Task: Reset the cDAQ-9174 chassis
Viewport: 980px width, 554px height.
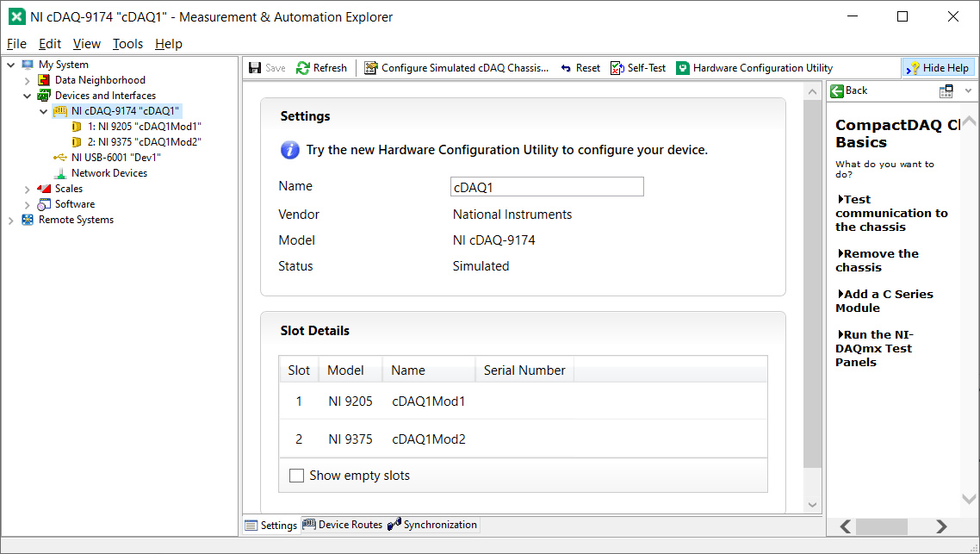Action: 580,67
